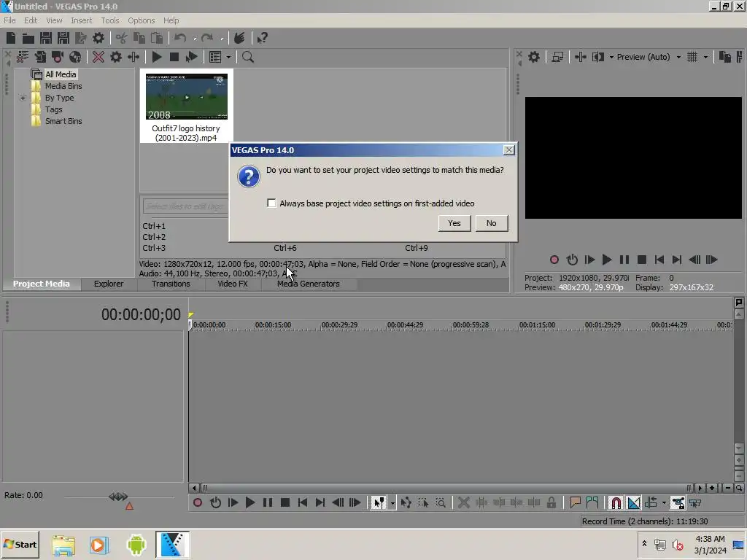Stop preview in Project Media toolbar
This screenshot has height=560, width=747.
[174, 57]
